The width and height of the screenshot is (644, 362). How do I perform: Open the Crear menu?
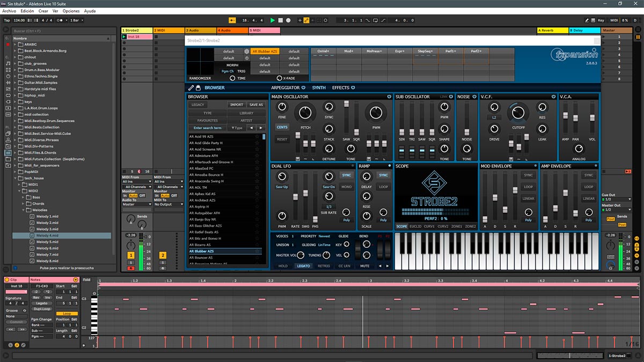click(43, 11)
